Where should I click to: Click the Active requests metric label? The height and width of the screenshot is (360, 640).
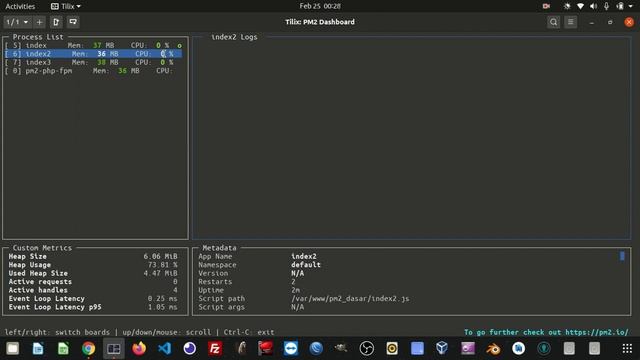(x=40, y=282)
